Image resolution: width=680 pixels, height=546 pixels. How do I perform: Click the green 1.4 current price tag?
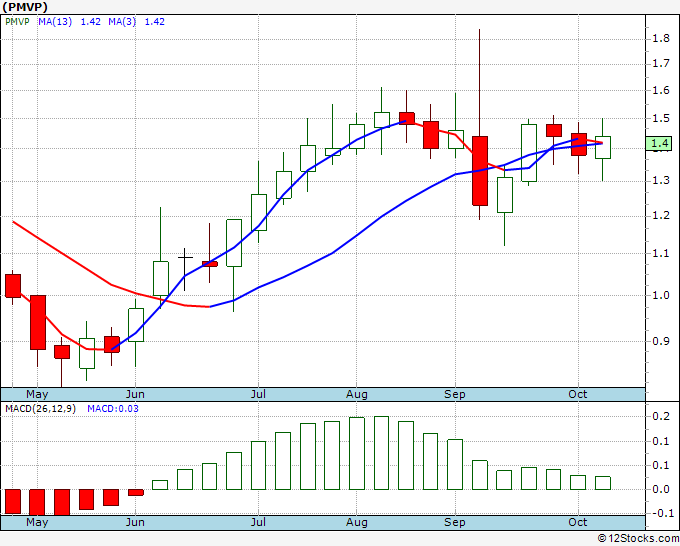[658, 144]
